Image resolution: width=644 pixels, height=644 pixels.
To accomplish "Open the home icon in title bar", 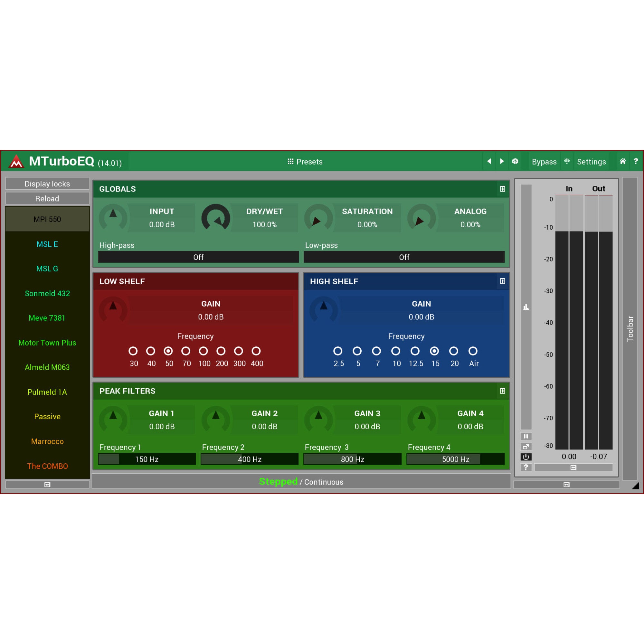I will click(623, 161).
